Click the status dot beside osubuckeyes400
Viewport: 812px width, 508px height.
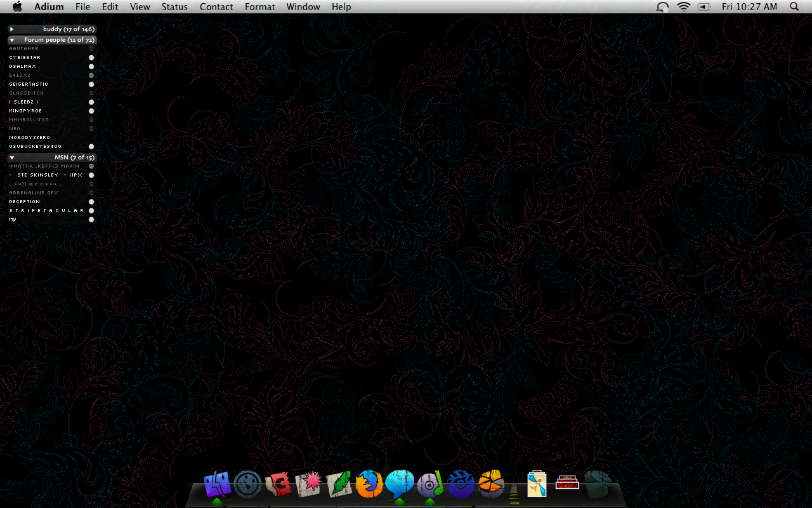click(x=91, y=147)
